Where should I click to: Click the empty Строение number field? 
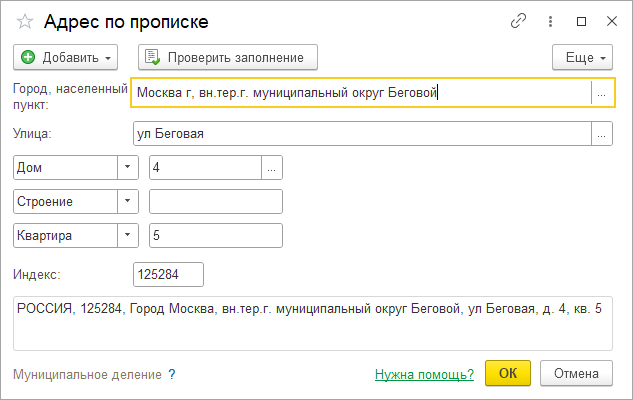pos(216,201)
